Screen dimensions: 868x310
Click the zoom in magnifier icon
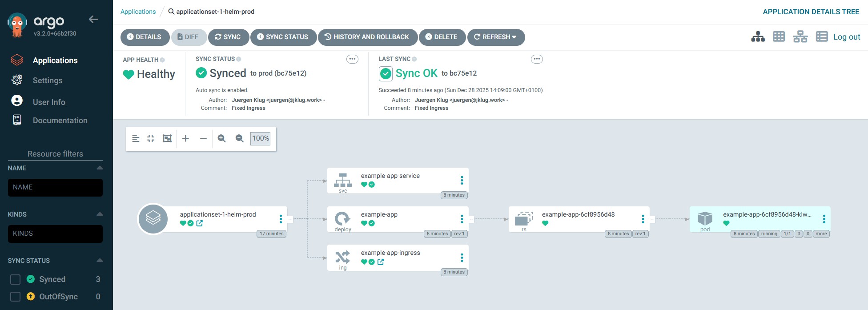click(x=221, y=138)
